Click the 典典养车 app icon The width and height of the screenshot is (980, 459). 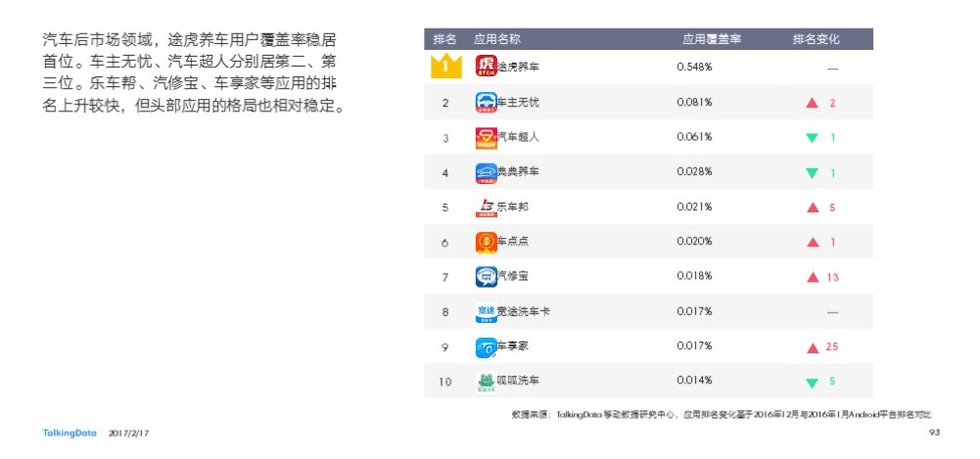tap(486, 173)
